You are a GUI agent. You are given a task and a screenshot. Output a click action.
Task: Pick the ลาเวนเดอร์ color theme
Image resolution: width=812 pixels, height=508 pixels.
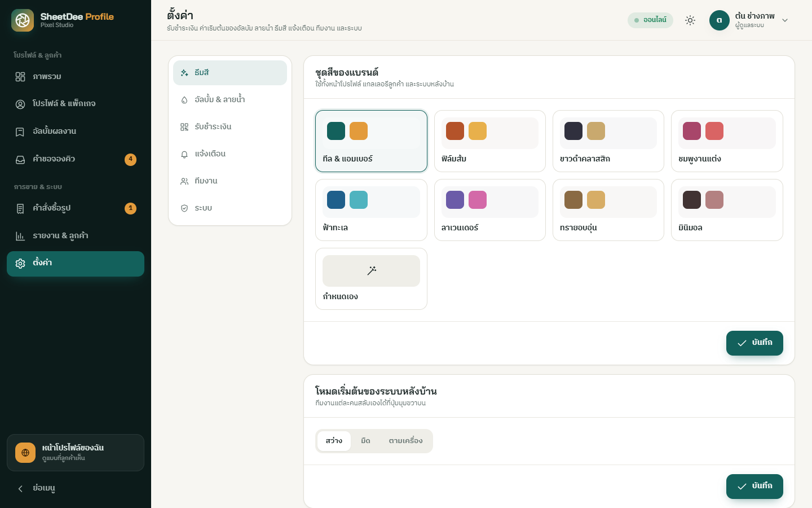[489, 210]
